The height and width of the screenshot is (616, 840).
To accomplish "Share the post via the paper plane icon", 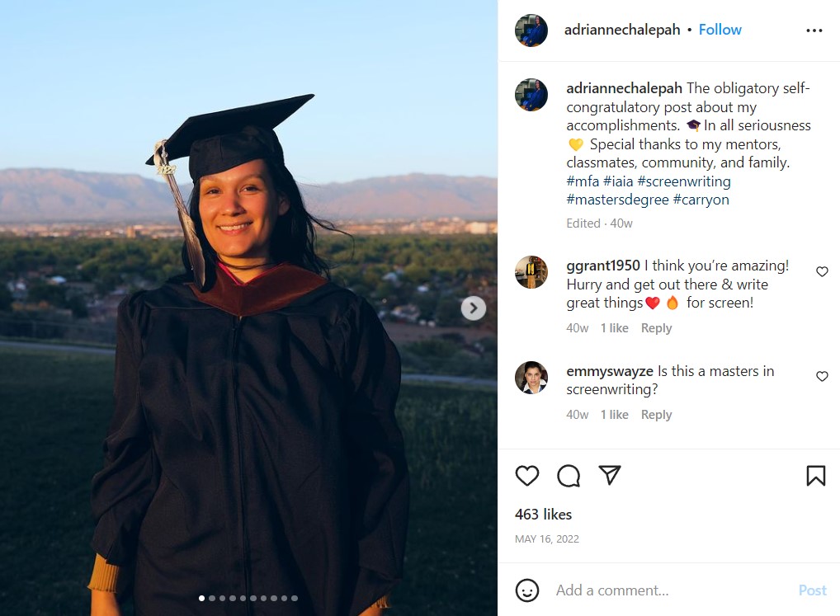I will tap(610, 476).
